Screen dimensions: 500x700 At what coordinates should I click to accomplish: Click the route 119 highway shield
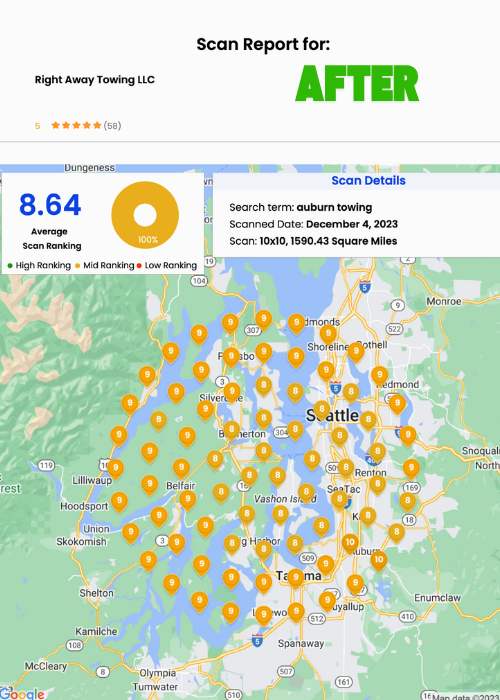(x=46, y=465)
